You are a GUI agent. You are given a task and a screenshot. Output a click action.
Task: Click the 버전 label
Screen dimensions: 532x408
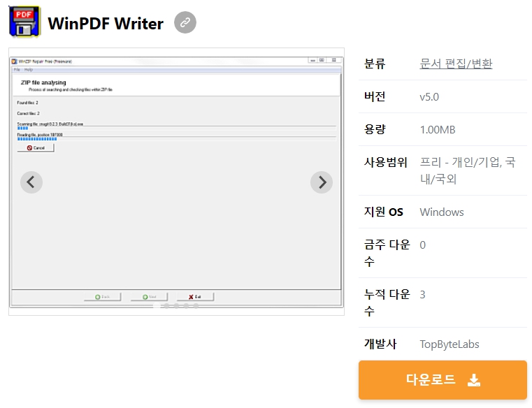click(375, 96)
